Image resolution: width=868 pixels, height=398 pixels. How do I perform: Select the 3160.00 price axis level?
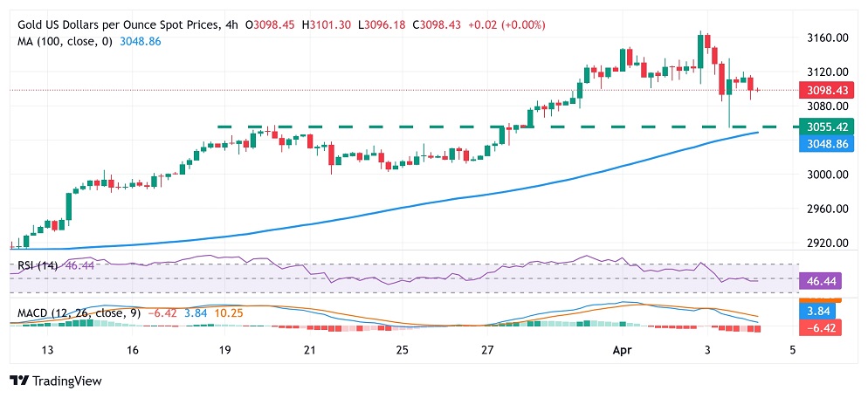[826, 38]
